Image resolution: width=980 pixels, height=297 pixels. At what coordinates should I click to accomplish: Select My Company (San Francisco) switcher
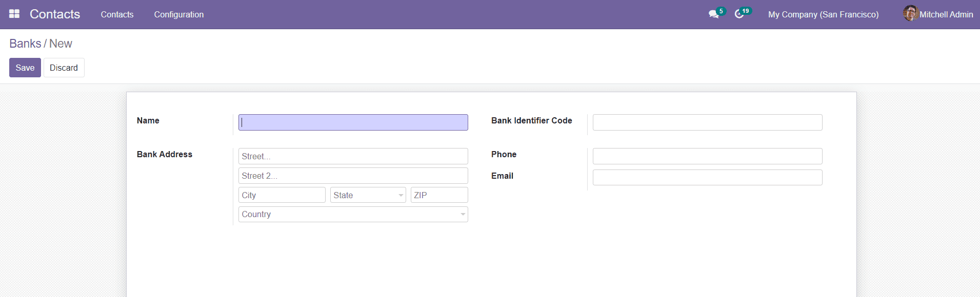[823, 14]
